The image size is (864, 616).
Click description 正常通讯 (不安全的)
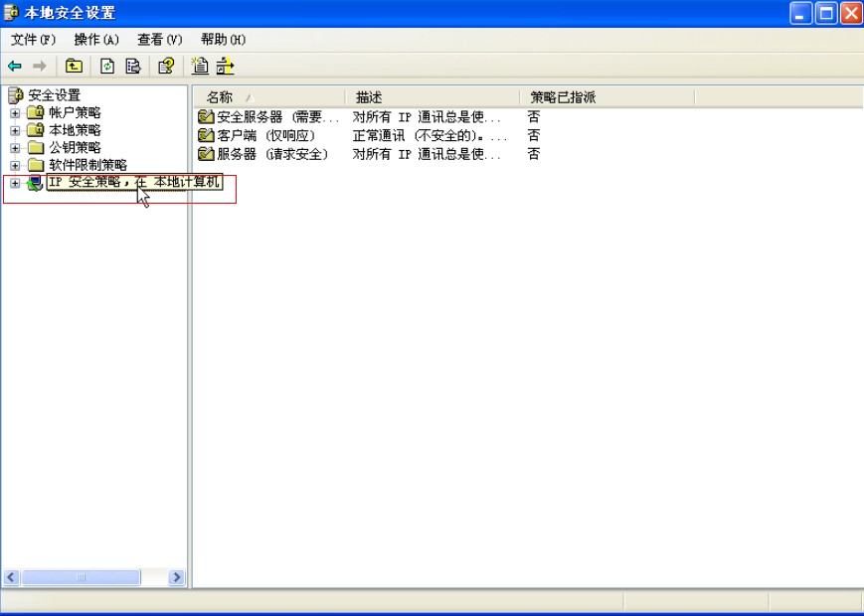pos(430,135)
